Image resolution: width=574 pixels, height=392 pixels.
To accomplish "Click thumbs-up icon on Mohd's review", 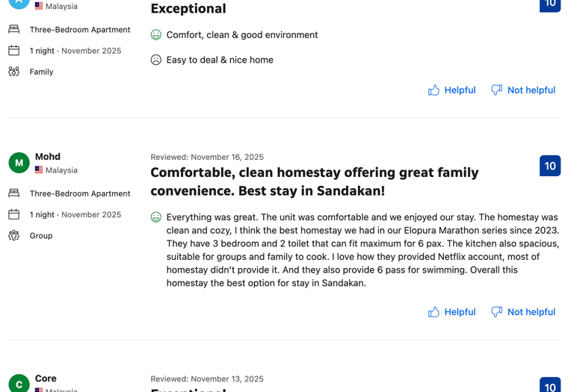I will click(x=433, y=312).
